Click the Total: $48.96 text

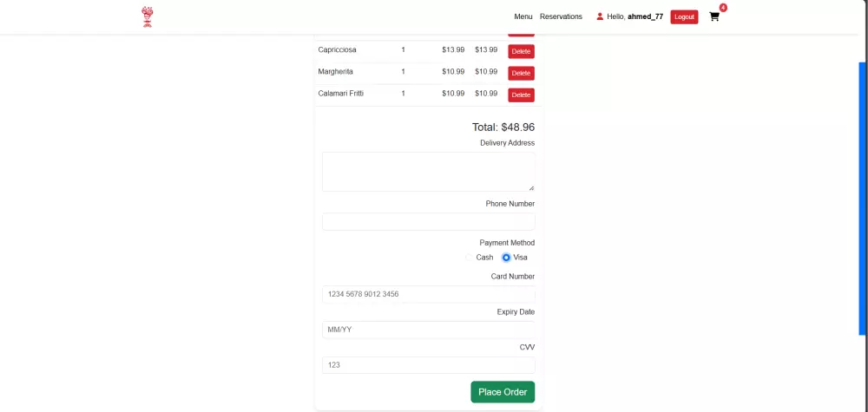503,128
